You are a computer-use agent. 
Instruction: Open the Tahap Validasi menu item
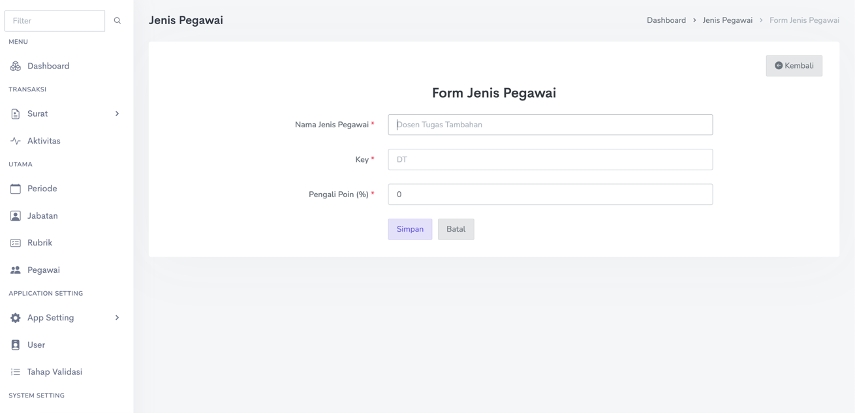(54, 372)
